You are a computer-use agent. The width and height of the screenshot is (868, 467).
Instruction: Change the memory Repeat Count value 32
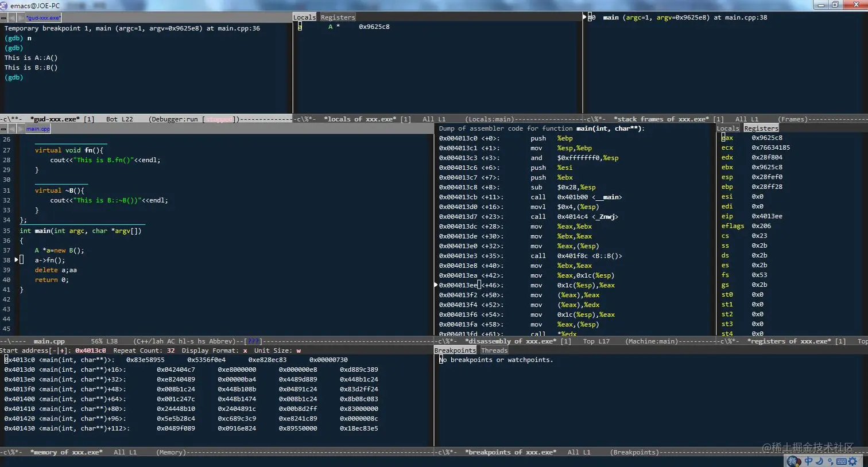(170, 351)
